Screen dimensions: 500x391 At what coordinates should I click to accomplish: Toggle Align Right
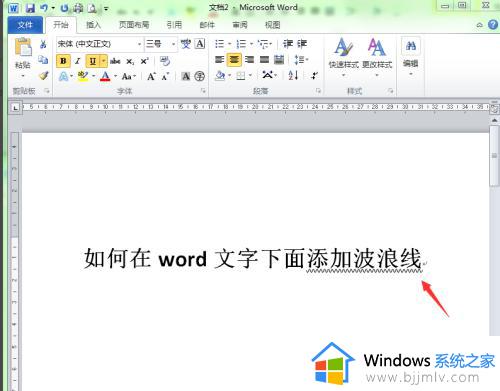[249, 60]
